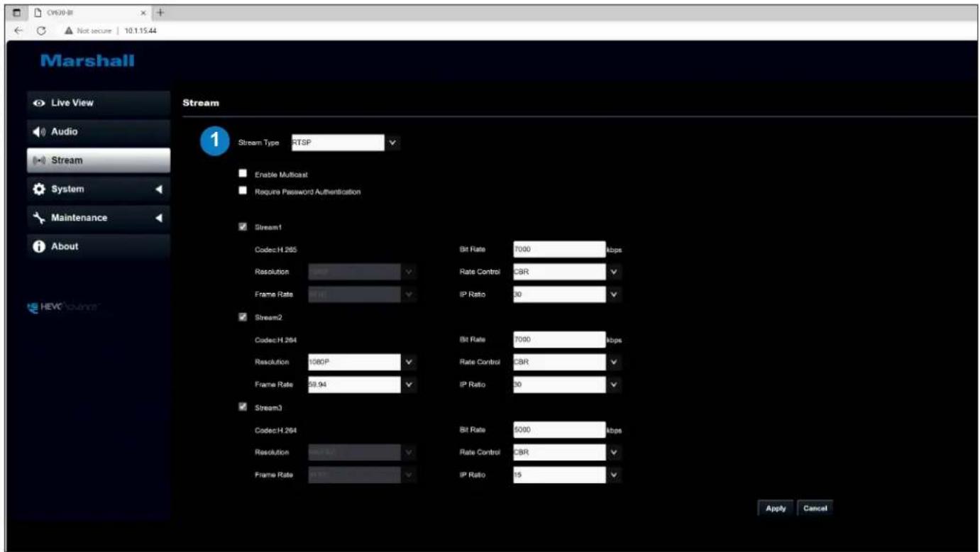
Task: Uncheck the Stream3 checkbox
Action: (x=243, y=407)
